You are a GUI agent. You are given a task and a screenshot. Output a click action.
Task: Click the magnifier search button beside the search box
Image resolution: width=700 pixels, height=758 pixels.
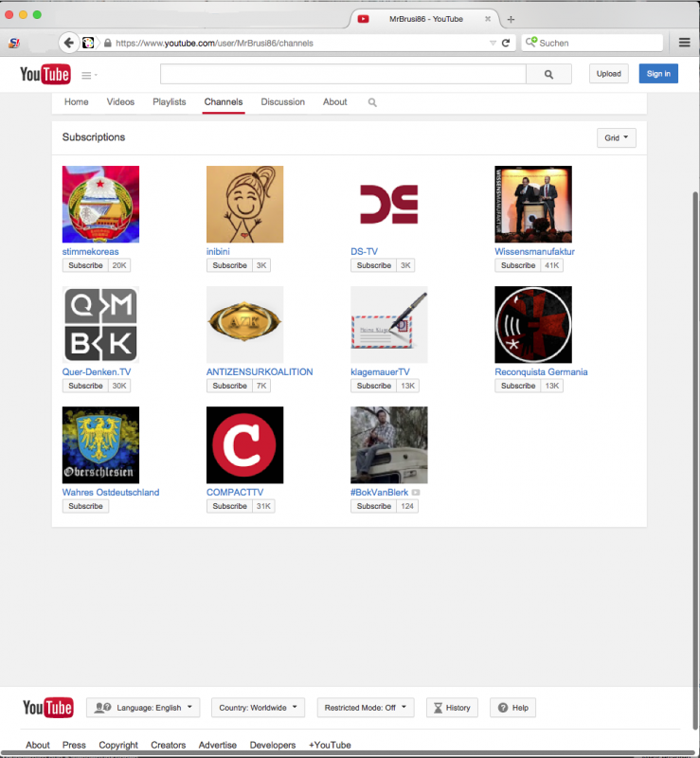(548, 74)
